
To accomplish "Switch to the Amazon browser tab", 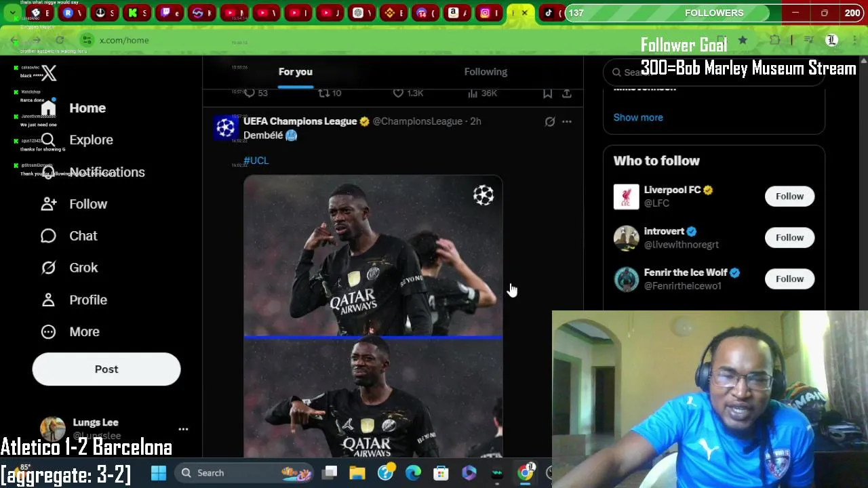I will pyautogui.click(x=458, y=13).
